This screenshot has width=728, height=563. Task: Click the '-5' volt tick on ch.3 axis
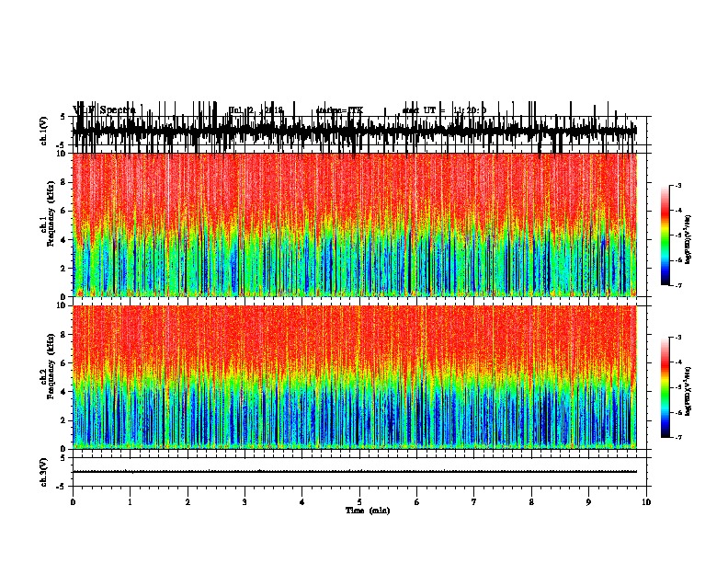pos(62,487)
